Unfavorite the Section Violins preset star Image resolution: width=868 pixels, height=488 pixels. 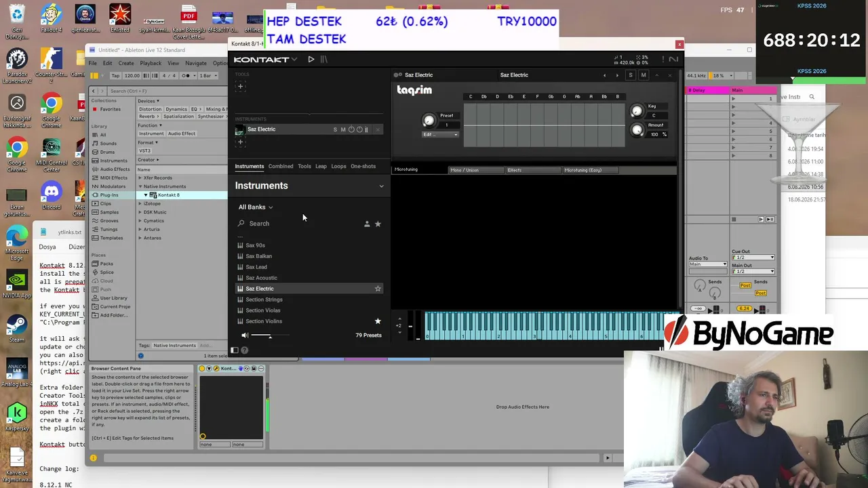(378, 321)
